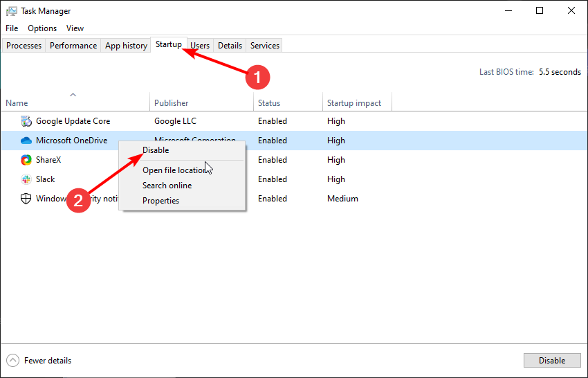Maximize the Task Manager window
This screenshot has width=588, height=378.
point(540,10)
